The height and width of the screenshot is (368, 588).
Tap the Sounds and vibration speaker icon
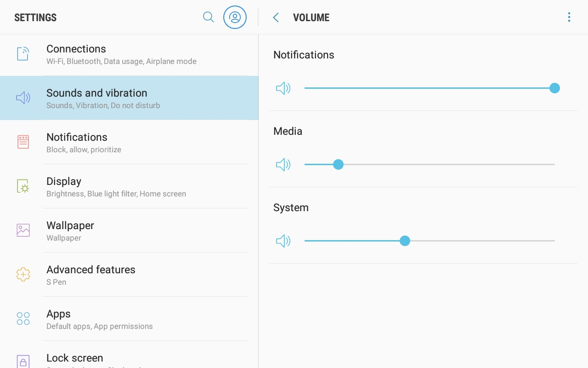tap(23, 98)
